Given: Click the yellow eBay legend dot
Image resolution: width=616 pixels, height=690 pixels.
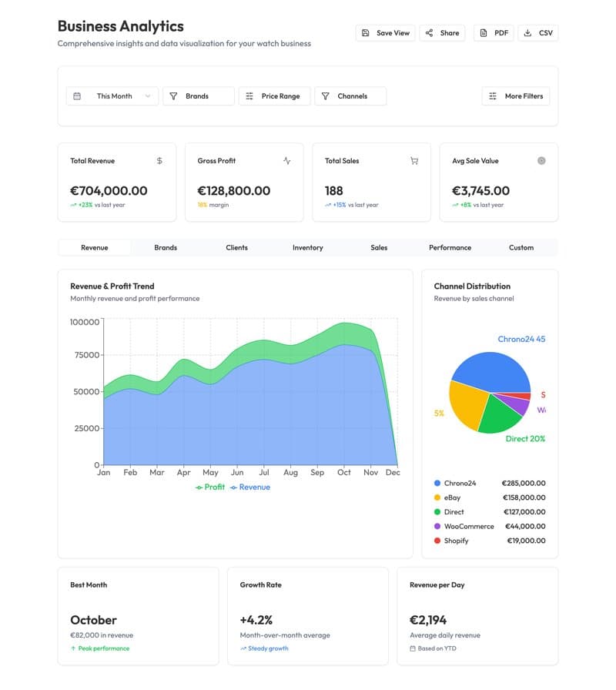Looking at the screenshot, I should coord(437,497).
